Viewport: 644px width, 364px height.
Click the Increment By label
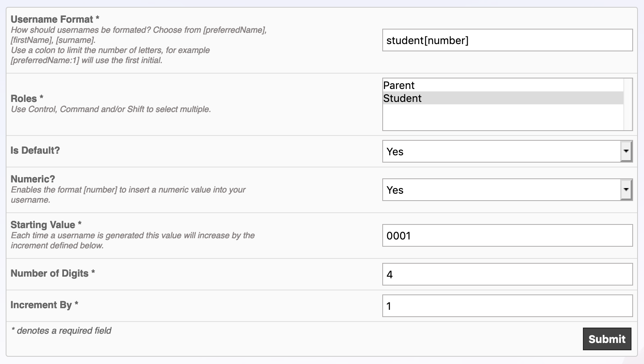41,305
